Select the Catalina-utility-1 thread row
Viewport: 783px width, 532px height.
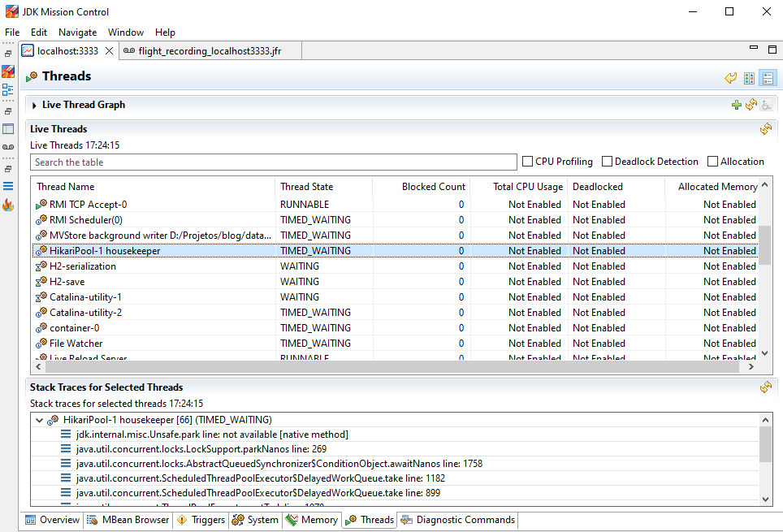tap(395, 297)
